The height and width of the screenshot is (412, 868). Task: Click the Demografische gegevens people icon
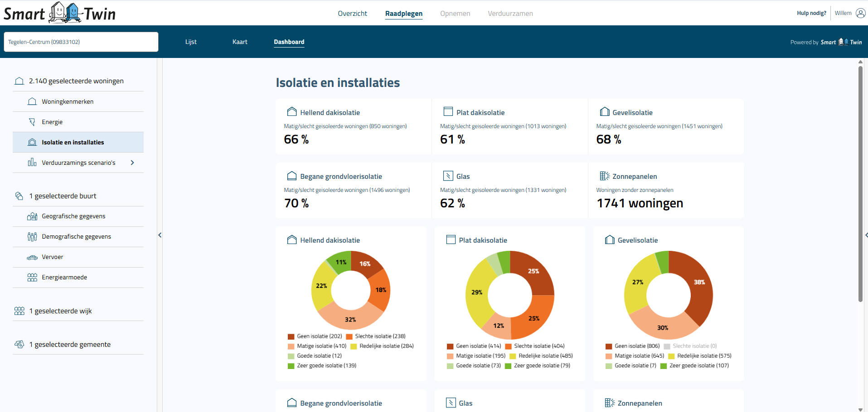32,237
